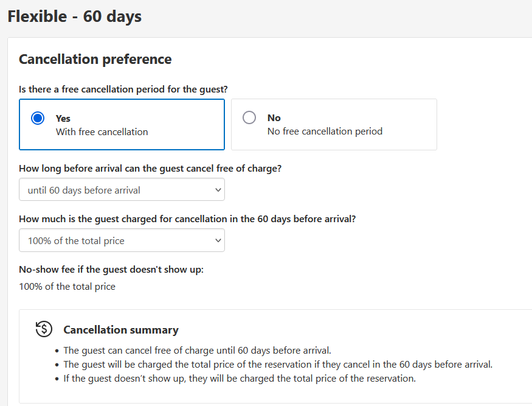Click the 'No-show fee' label text
The image size is (532, 406).
111,270
